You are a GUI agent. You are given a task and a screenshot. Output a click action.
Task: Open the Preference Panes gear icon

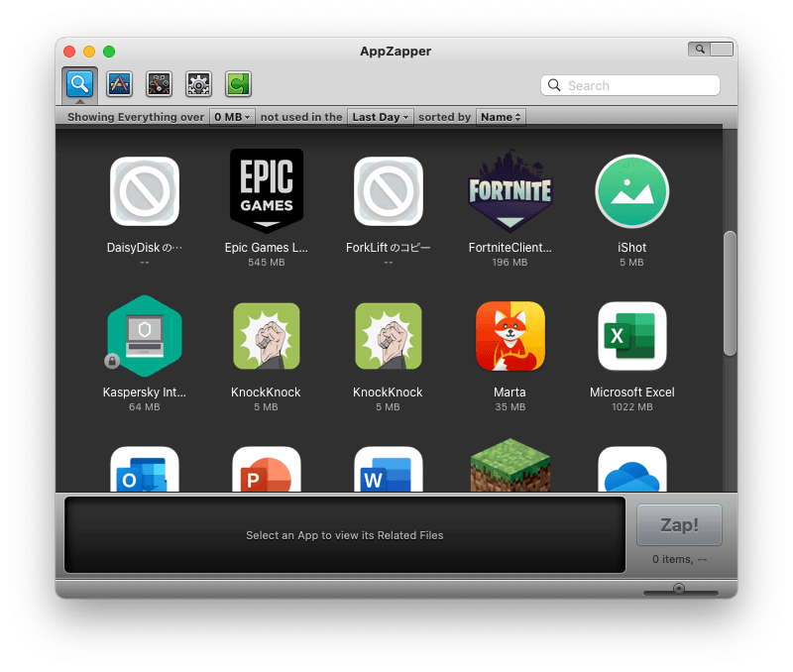point(198,84)
